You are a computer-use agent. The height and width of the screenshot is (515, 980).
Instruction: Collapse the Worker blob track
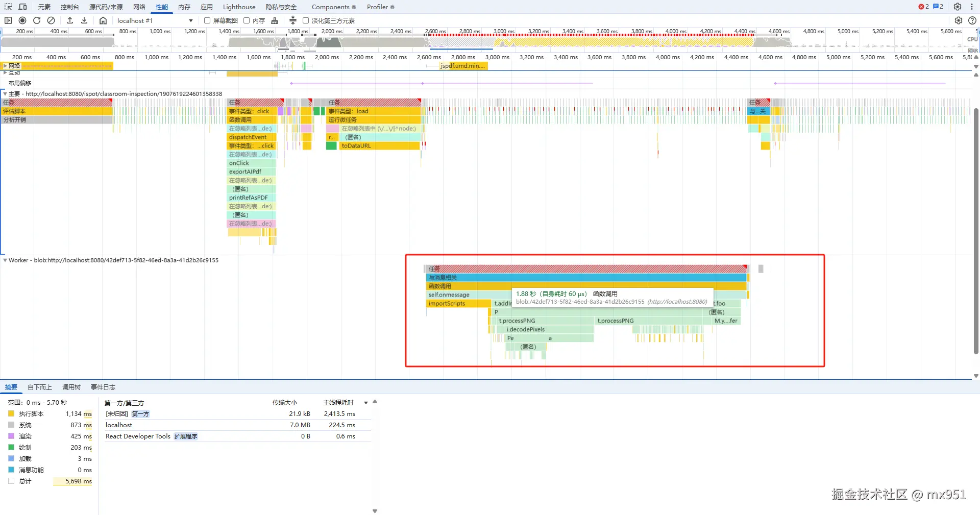[x=5, y=260]
